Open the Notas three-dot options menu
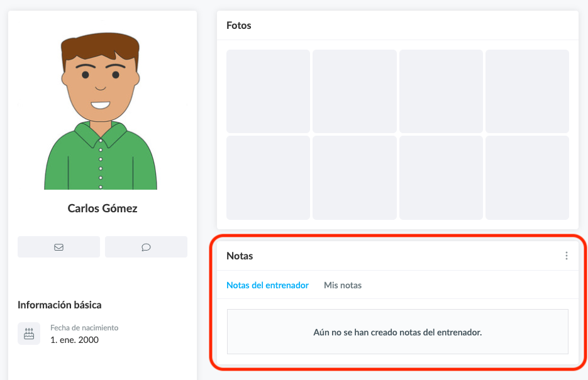This screenshot has height=380, width=588. click(566, 256)
